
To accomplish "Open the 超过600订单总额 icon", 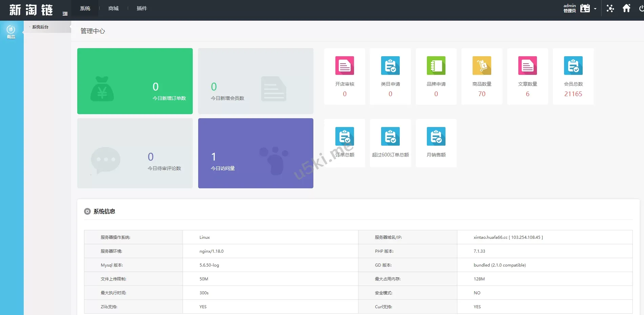I will pyautogui.click(x=390, y=136).
